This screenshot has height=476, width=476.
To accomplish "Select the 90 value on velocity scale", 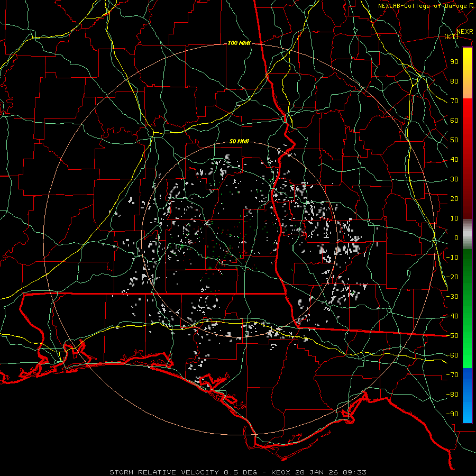I will [454, 62].
